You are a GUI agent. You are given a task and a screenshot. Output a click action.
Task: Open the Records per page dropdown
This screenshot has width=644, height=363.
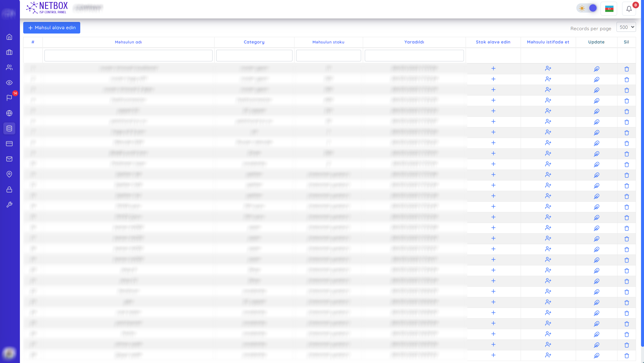pos(626,27)
